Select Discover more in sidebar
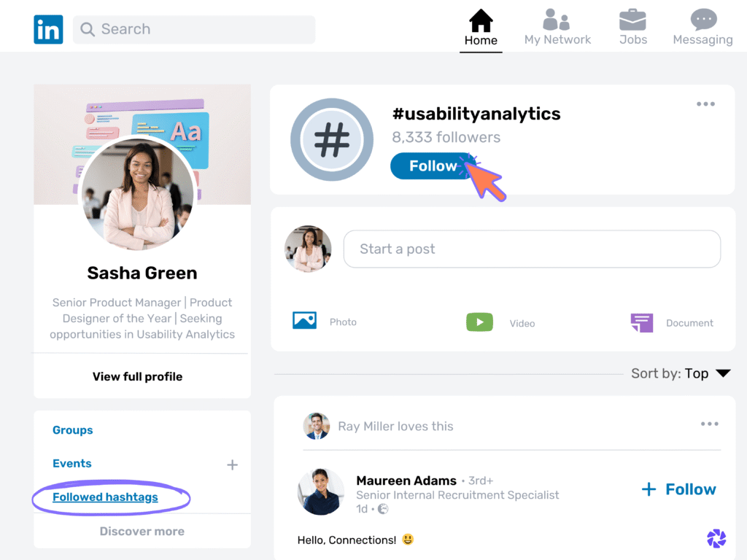747x560 pixels. click(142, 531)
